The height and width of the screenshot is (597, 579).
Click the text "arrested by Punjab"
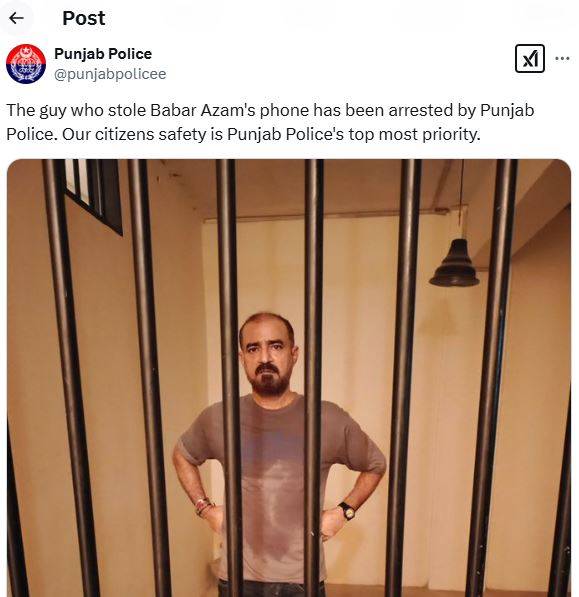(x=461, y=111)
